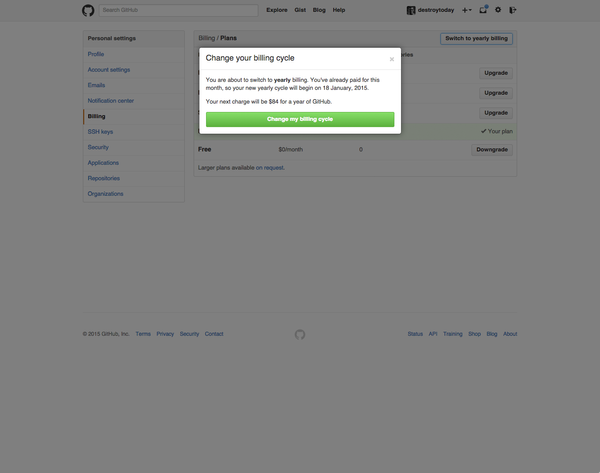Open the Help header link
Viewport: 600px width, 473px height.
(339, 10)
